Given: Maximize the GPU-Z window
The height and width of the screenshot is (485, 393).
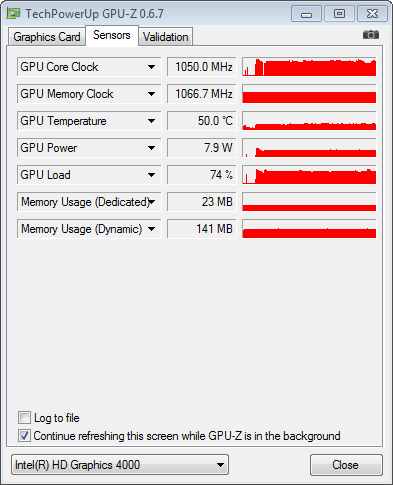Looking at the screenshot, I should [339, 14].
